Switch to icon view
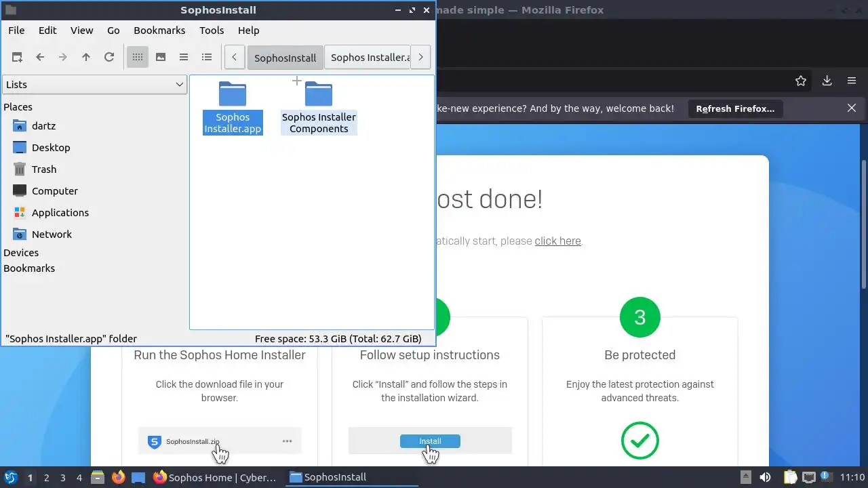Image resolution: width=868 pixels, height=488 pixels. 138,58
